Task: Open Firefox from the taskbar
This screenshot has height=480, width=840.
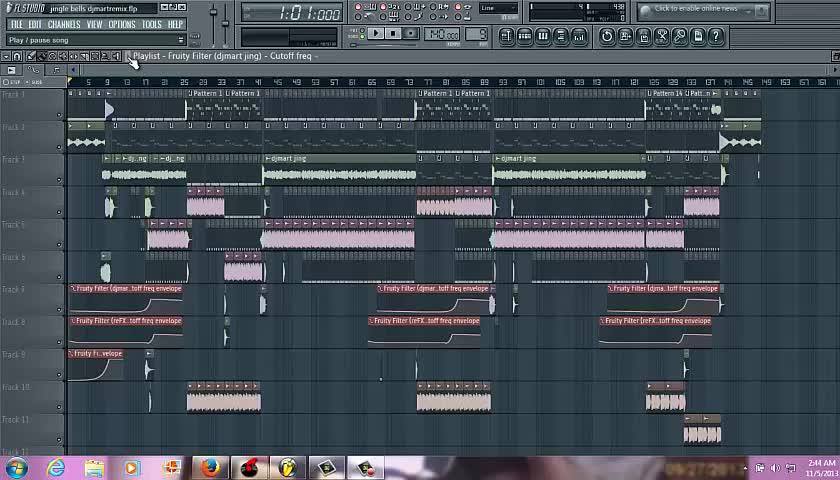Action: (x=210, y=468)
